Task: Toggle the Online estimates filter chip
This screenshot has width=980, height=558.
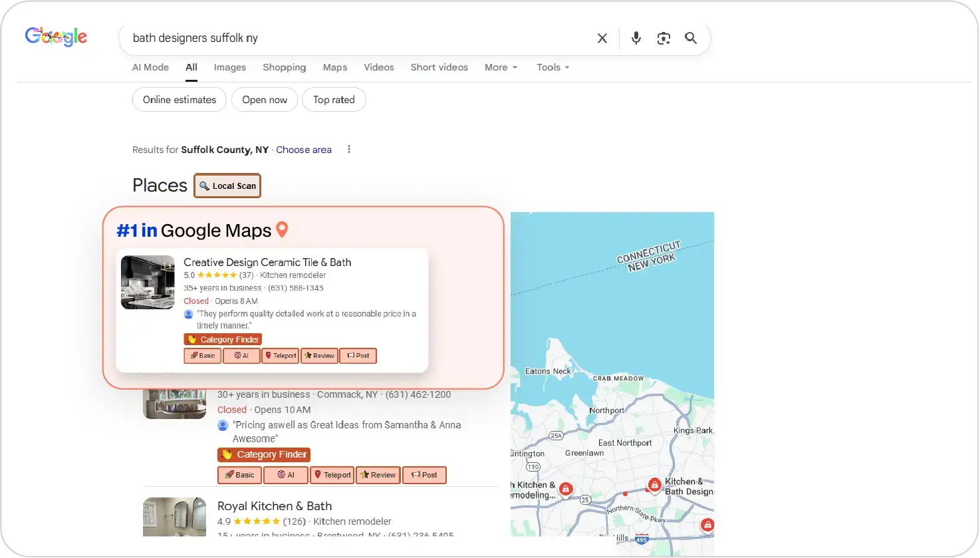Action: 180,100
